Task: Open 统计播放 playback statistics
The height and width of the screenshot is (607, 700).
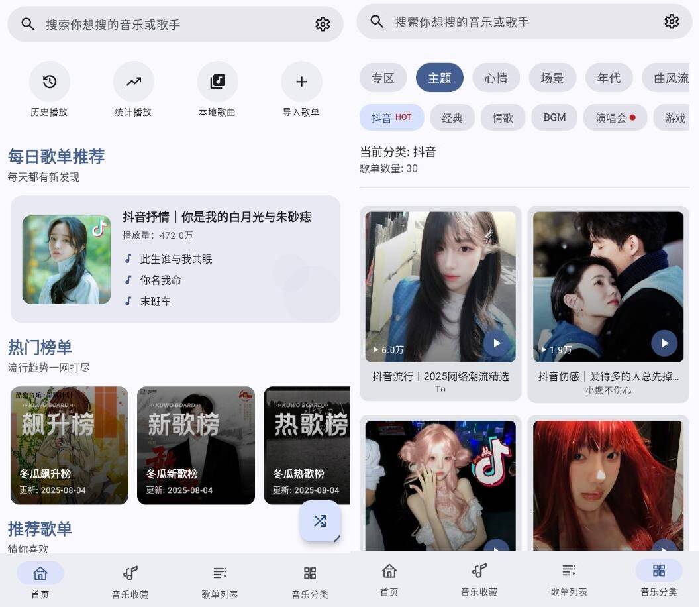Action: [x=132, y=81]
